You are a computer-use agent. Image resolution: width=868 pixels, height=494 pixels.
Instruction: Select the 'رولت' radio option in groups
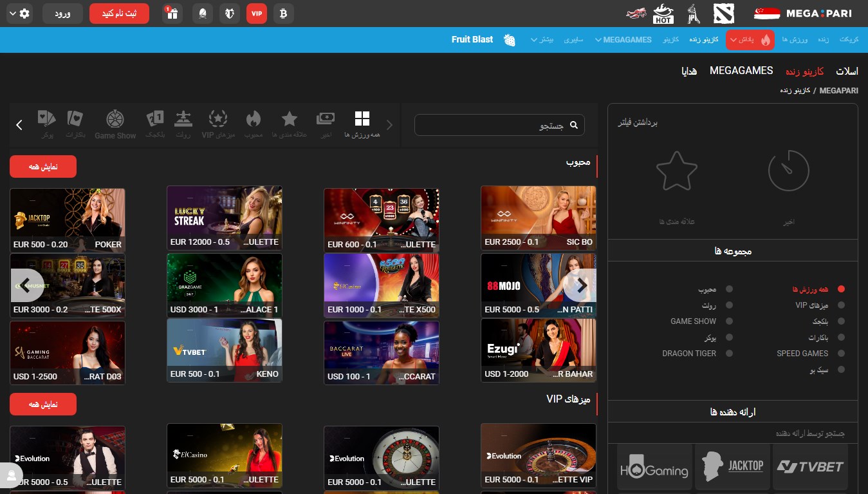[729, 305]
